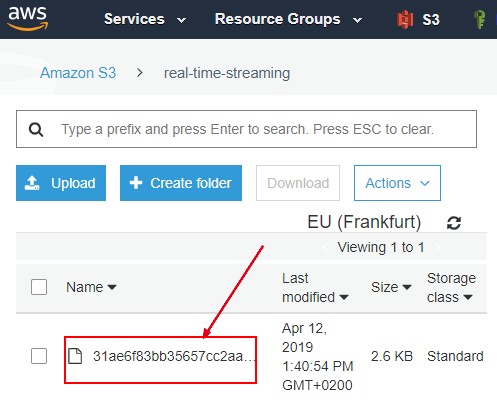Image resolution: width=497 pixels, height=419 pixels.
Task: Click the Upload button
Action: point(61,183)
